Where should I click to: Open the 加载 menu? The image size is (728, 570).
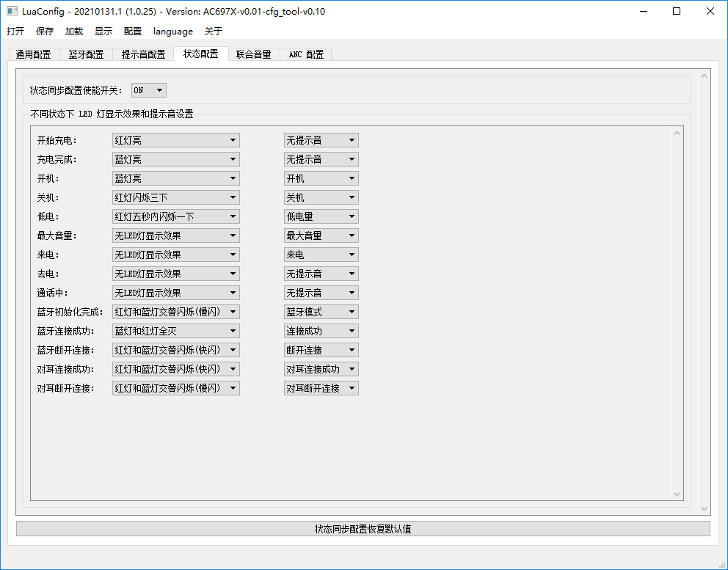tap(74, 31)
